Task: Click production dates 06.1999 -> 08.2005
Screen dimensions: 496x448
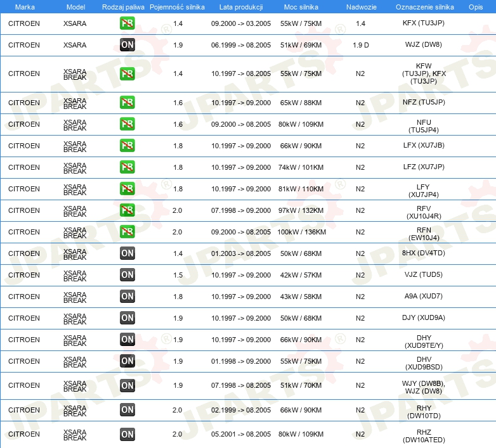Action: pyautogui.click(x=241, y=45)
